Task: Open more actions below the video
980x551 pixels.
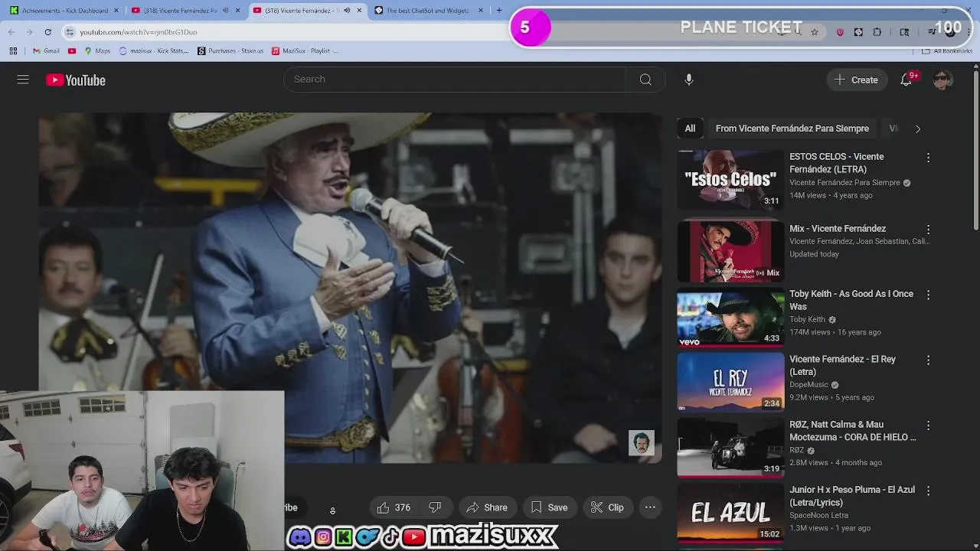Action: 650,507
